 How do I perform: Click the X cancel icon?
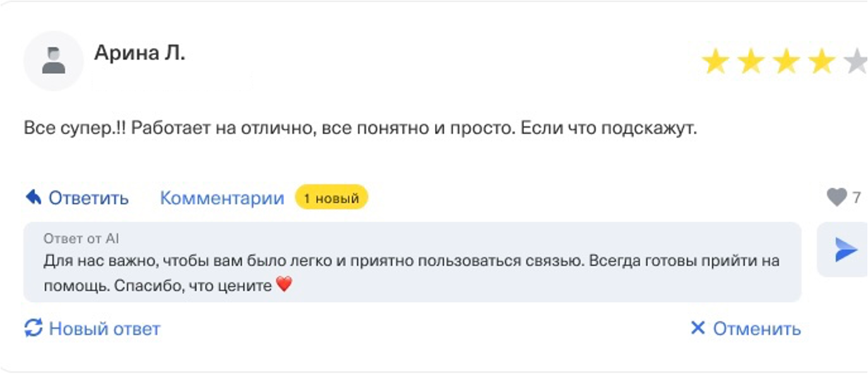tap(697, 328)
